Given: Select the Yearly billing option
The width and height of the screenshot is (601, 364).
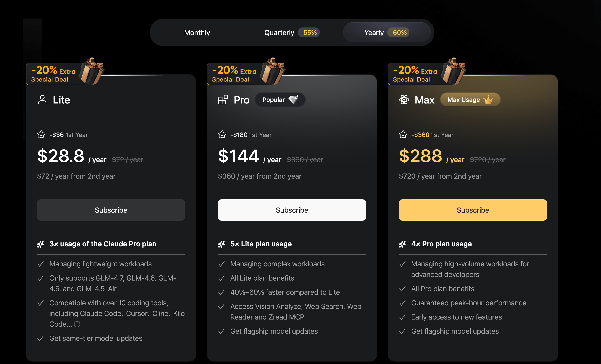Looking at the screenshot, I should pos(374,33).
